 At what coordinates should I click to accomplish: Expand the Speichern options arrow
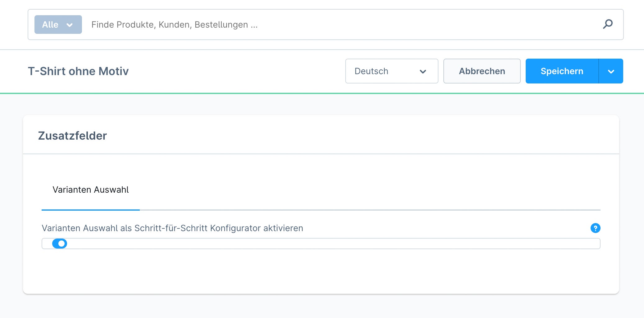pos(611,71)
